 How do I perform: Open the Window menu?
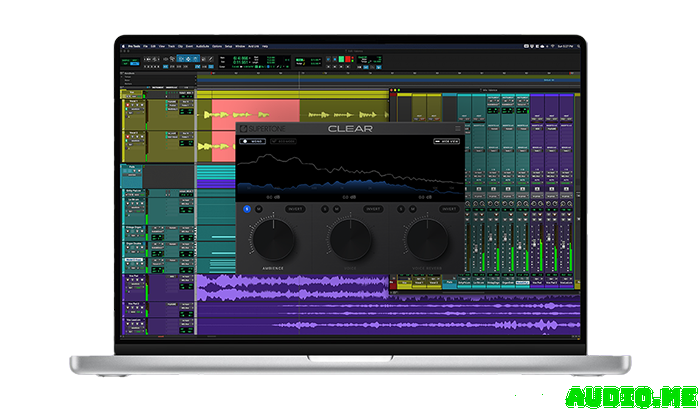click(240, 46)
